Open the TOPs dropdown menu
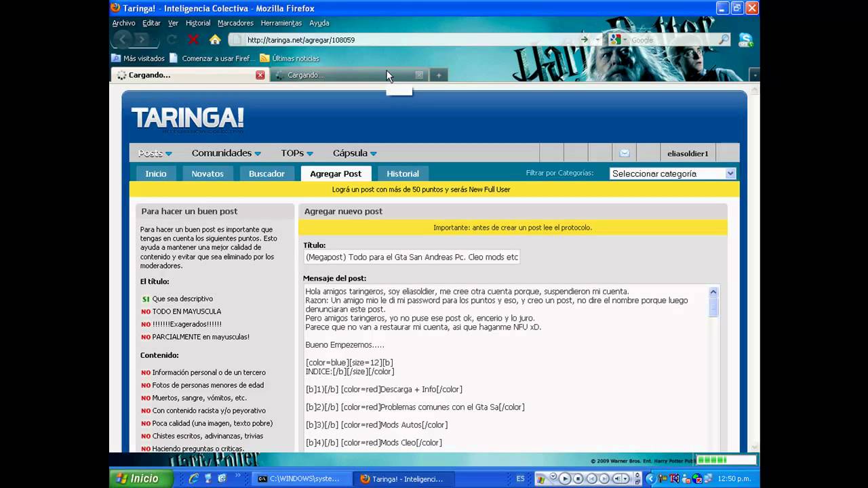This screenshot has height=488, width=868. coord(297,153)
